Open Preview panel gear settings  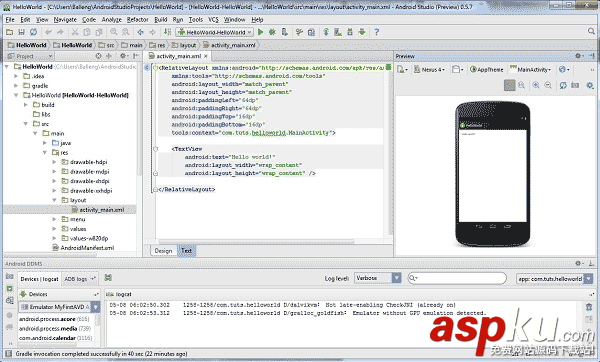(579, 56)
